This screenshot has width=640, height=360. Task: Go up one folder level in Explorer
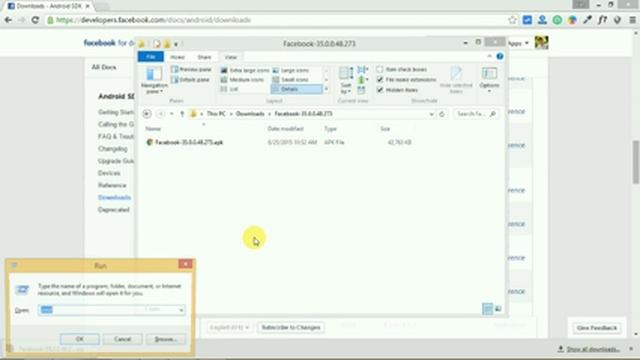click(182, 114)
